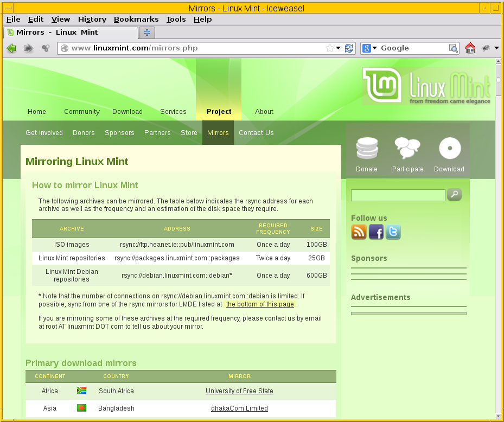The width and height of the screenshot is (504, 422).
Task: Follow Linux Mint on Facebook
Action: 376,232
